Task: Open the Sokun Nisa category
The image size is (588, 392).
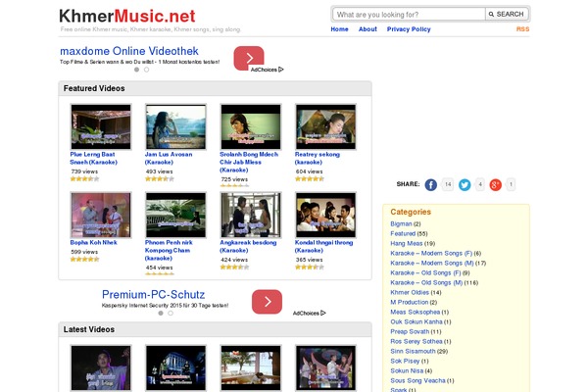Action: click(407, 370)
